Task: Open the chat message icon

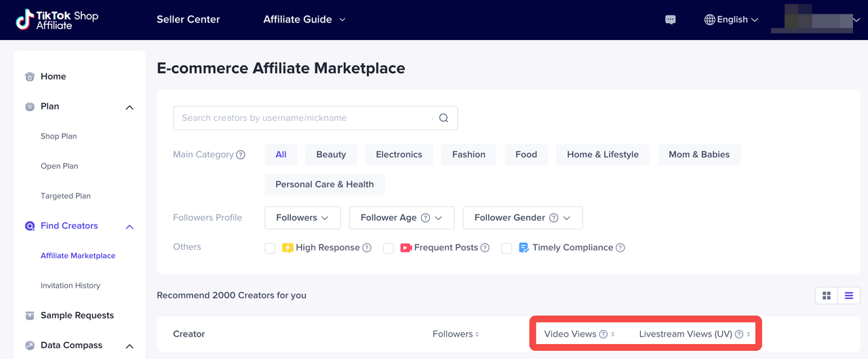Action: [x=671, y=20]
